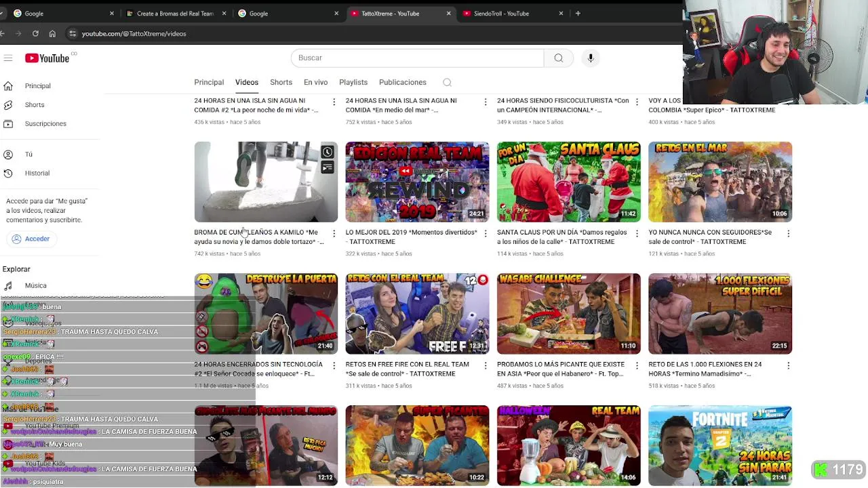Open the FORTNITE 24 HORAS SIN PARAR thumbnail
Screen dimensions: 868x488
click(x=720, y=445)
